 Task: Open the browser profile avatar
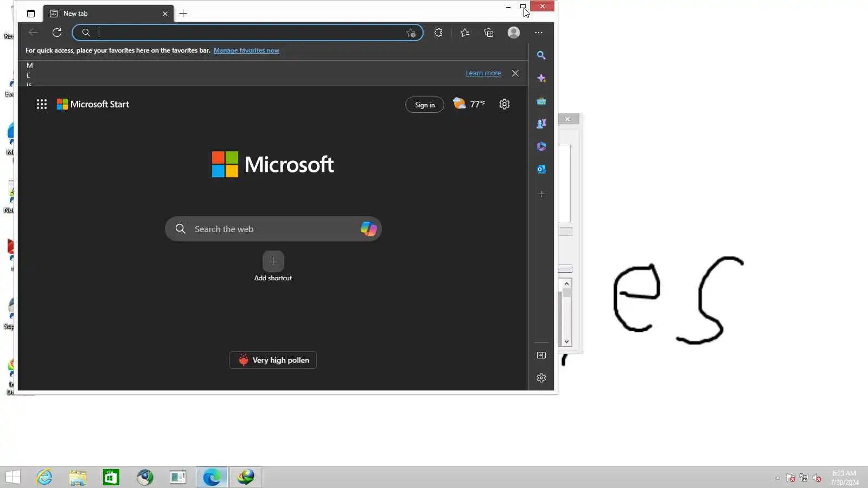click(x=514, y=33)
